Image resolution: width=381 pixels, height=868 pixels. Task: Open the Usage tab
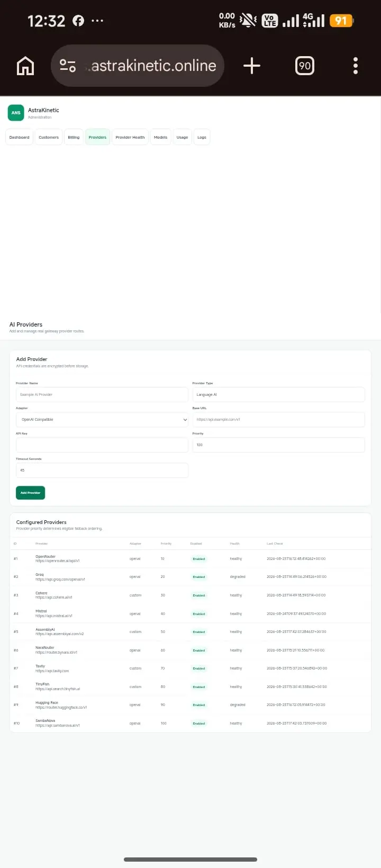coord(182,137)
